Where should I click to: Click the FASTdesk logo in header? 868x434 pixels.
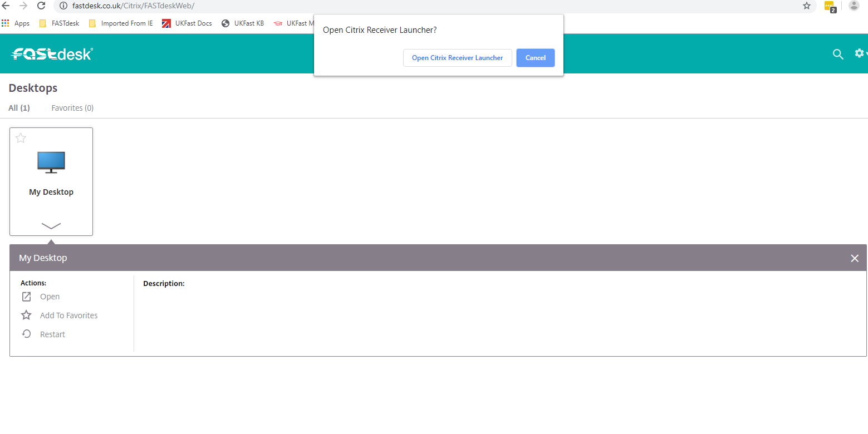click(x=52, y=54)
